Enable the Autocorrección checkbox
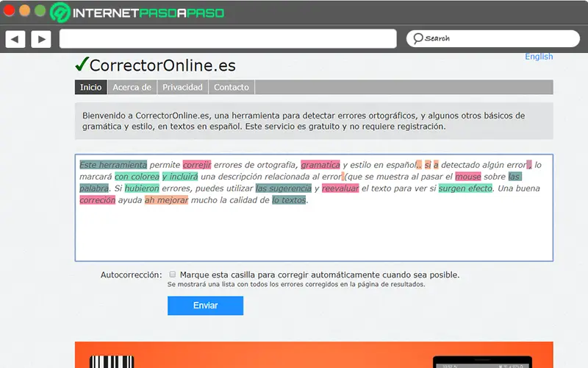Viewport: 588px width, 368px height. point(173,275)
